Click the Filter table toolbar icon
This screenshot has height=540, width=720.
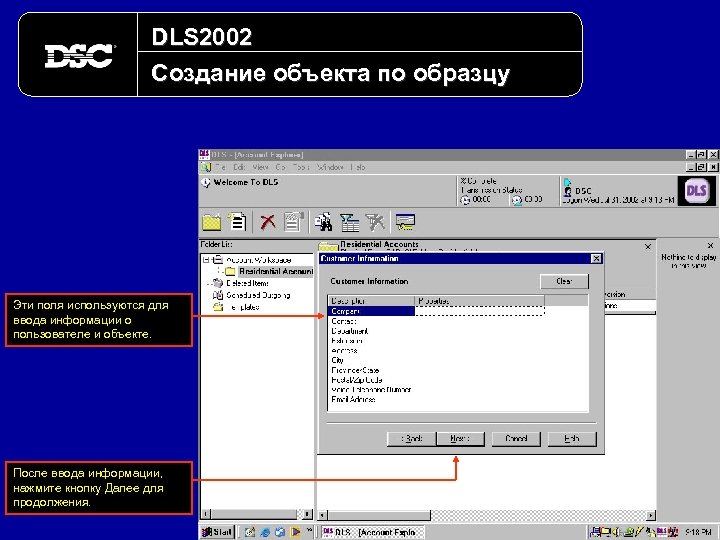349,223
